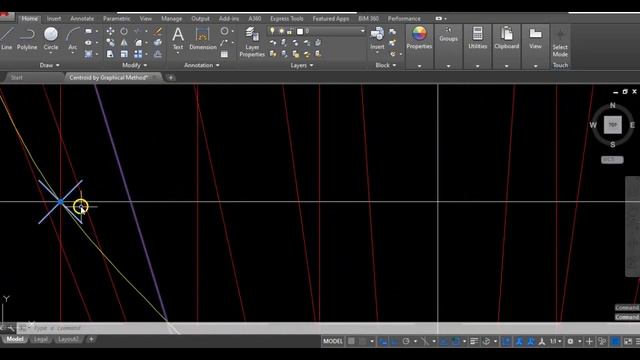
Task: Expand Utilities panel dropdown arrow
Action: 478,66
